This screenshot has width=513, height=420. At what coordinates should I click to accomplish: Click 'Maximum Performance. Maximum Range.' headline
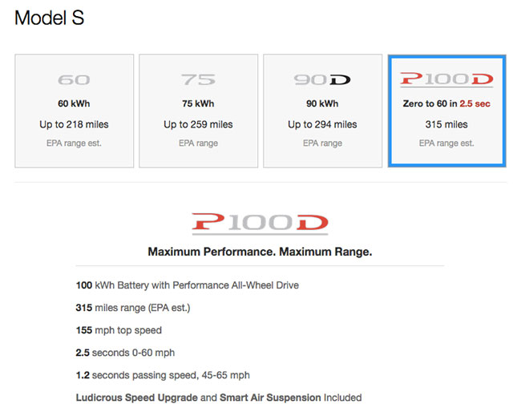(x=260, y=252)
